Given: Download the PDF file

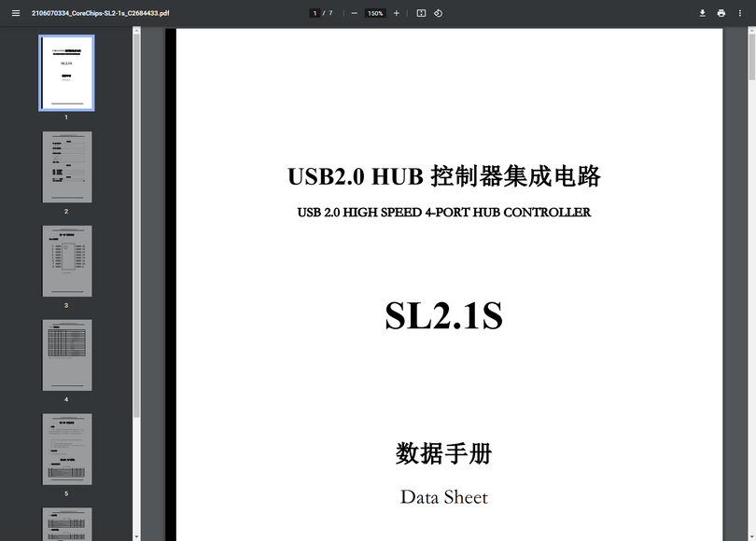Looking at the screenshot, I should [x=703, y=13].
